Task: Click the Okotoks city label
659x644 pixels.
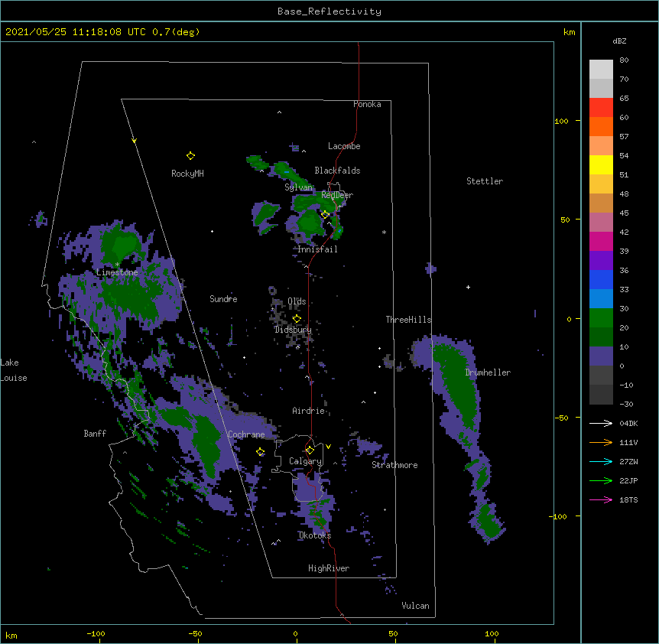Action: tap(315, 535)
